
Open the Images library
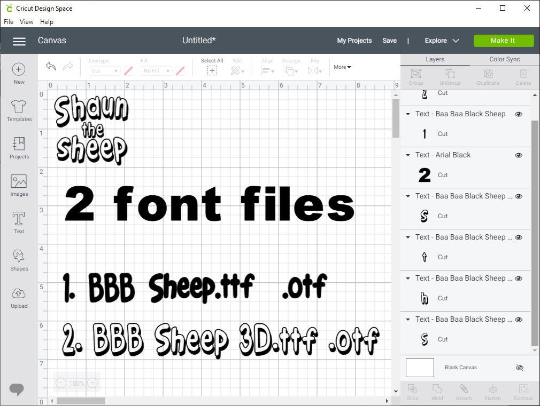coord(19,185)
